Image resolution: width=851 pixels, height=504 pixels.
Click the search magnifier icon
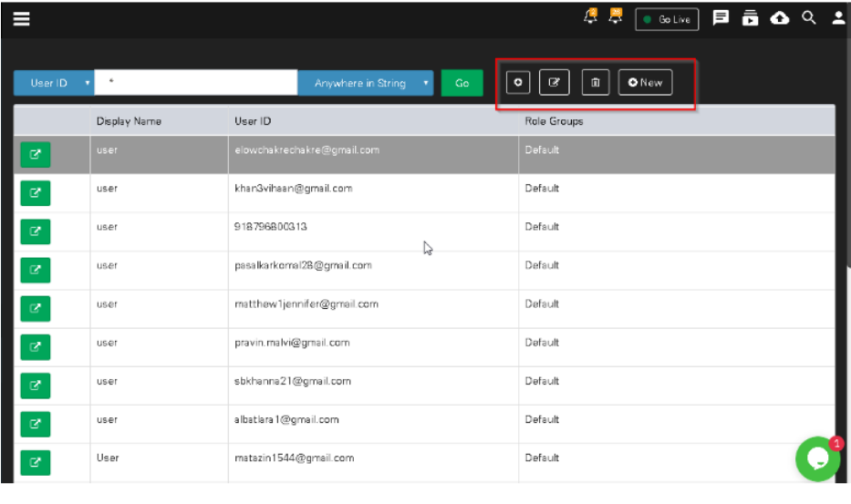pos(809,18)
